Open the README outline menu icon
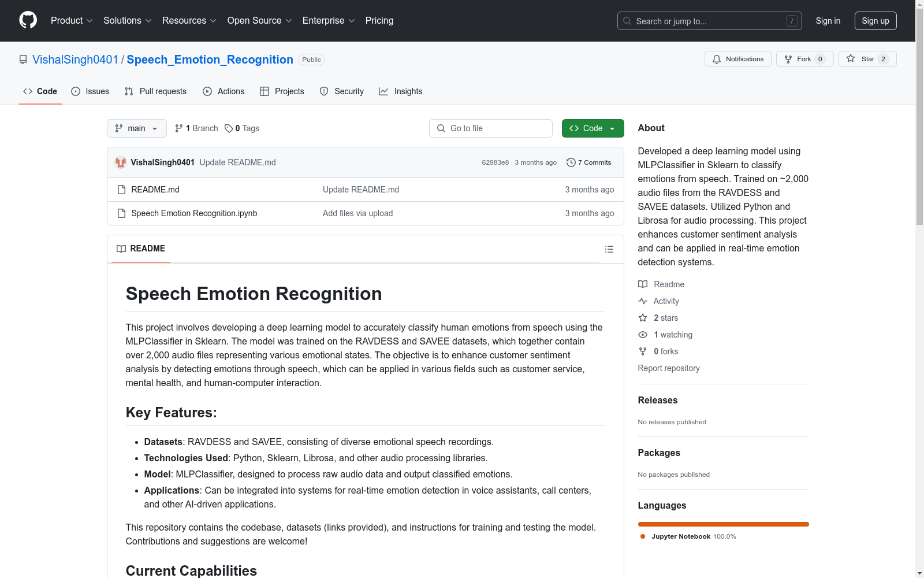924x578 pixels. [x=609, y=249]
